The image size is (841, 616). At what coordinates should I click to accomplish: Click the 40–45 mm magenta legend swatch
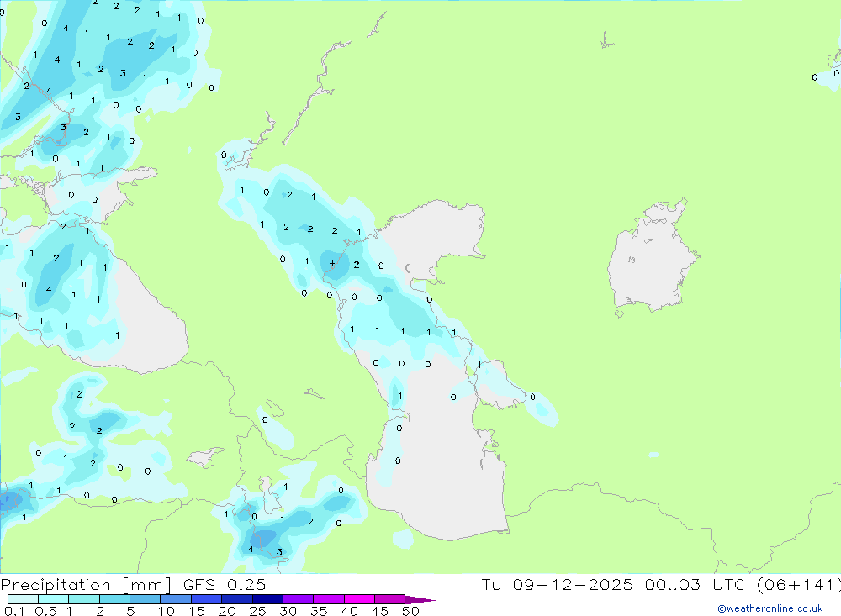(359, 599)
